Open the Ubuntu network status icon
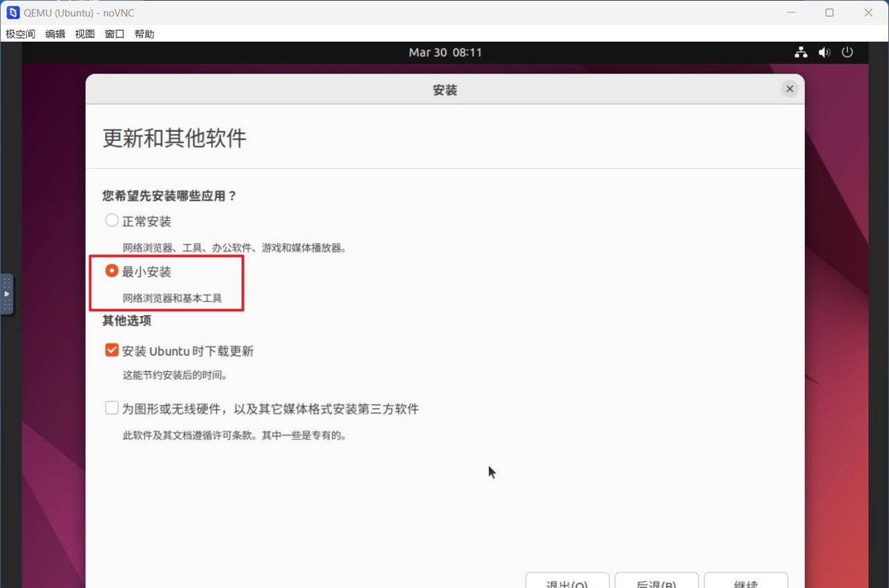Image resolution: width=889 pixels, height=588 pixels. [x=801, y=52]
